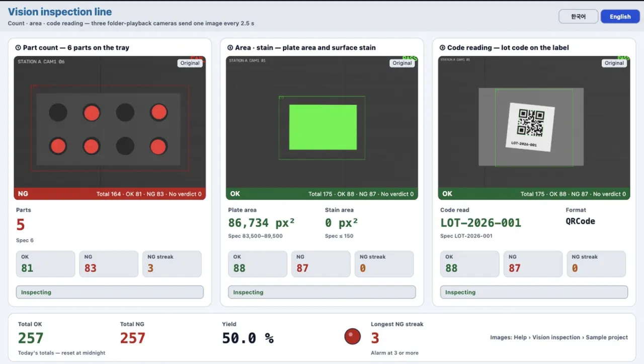Click the Spec 83,500–89,500 text
The width and height of the screenshot is (644, 364).
click(x=256, y=236)
